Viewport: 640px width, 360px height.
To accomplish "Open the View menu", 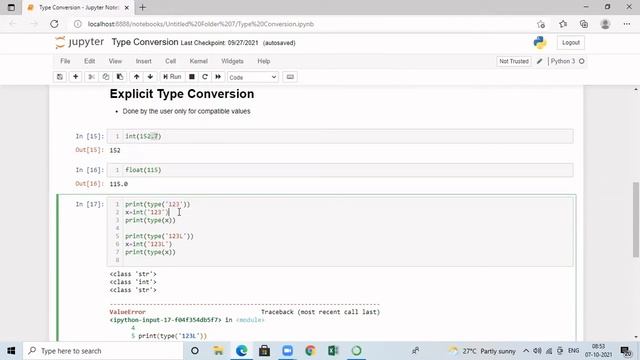I will (x=115, y=61).
